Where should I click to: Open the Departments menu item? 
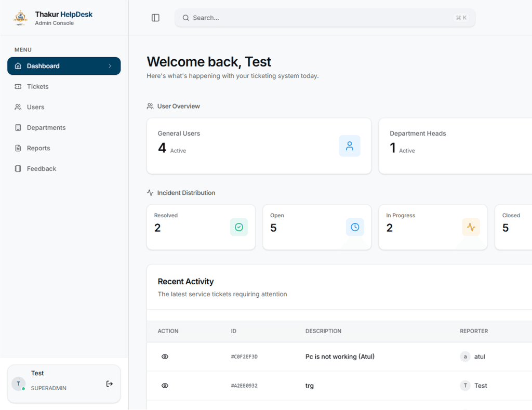(64, 128)
